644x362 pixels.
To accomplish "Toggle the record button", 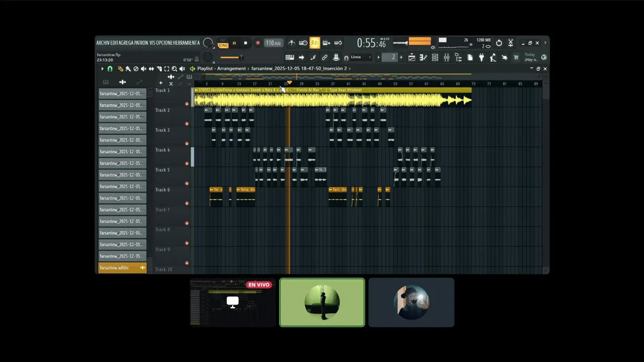I will (x=258, y=43).
